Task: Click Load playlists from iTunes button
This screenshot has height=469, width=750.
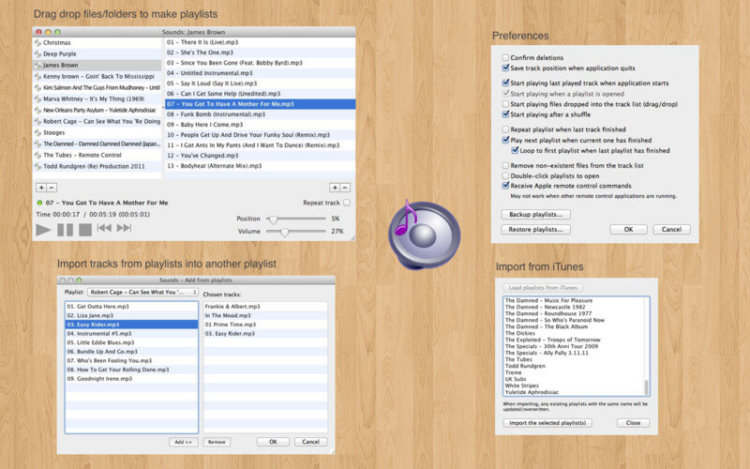Action: pyautogui.click(x=543, y=288)
